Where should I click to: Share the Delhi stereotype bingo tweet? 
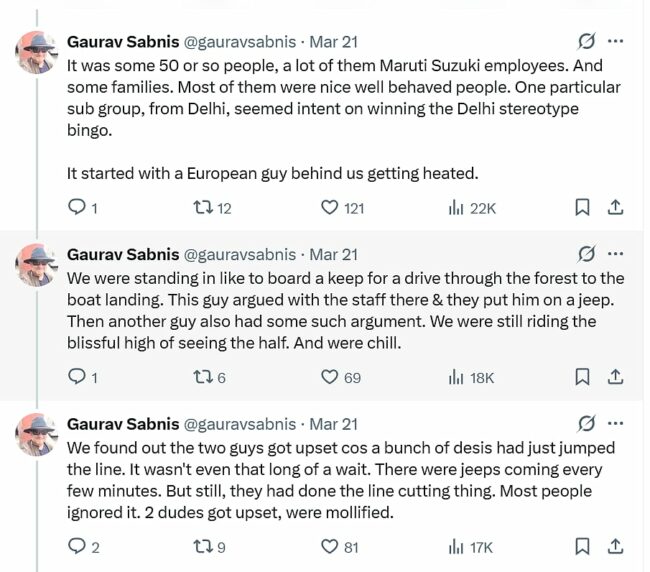616,208
